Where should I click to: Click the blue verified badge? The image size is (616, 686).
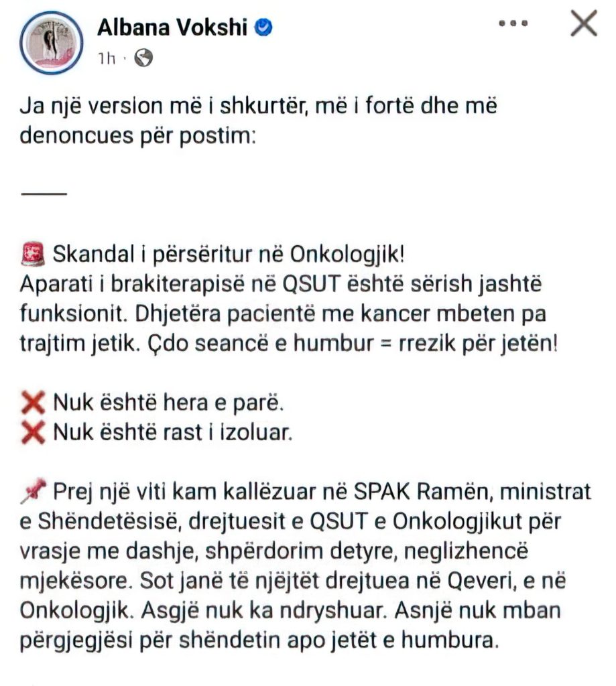click(265, 27)
